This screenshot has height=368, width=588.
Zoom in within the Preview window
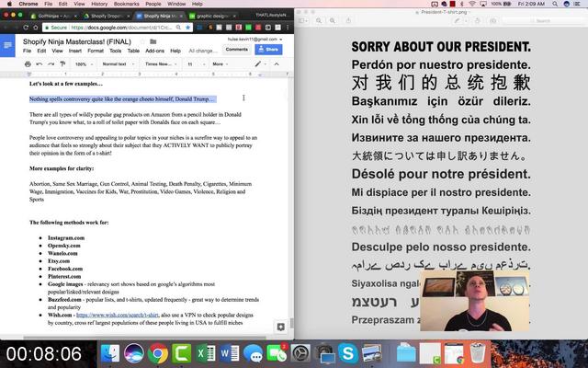(333, 20)
